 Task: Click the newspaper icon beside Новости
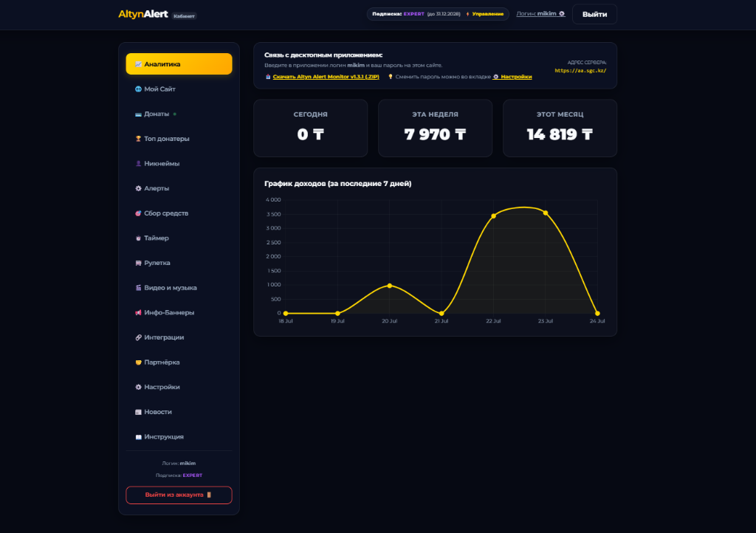coord(138,412)
